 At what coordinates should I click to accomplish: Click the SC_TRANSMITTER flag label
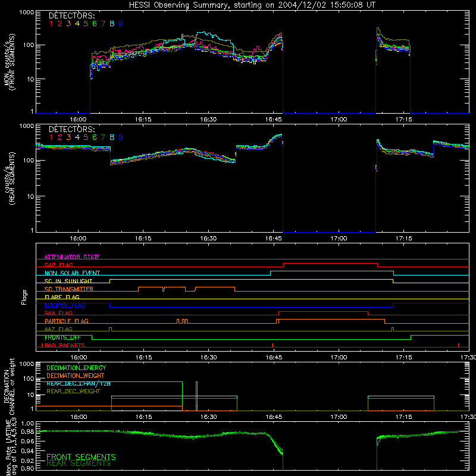tap(69, 289)
